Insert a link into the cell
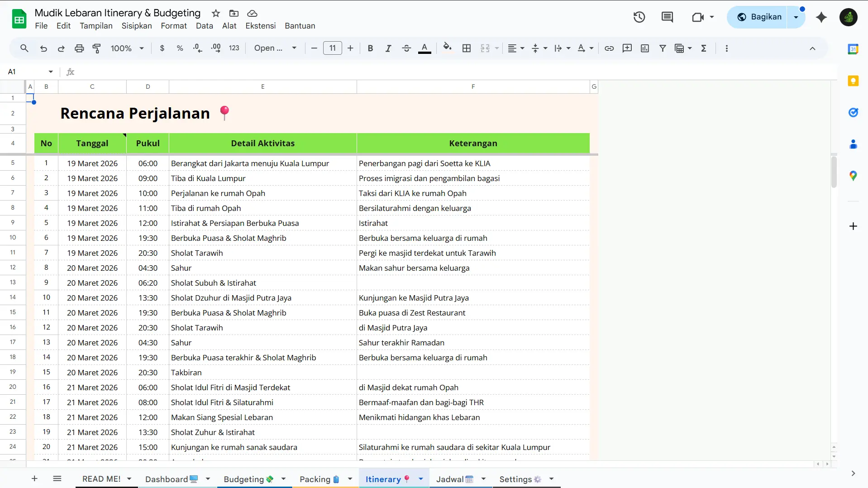Image resolution: width=868 pixels, height=488 pixels. pos(609,48)
